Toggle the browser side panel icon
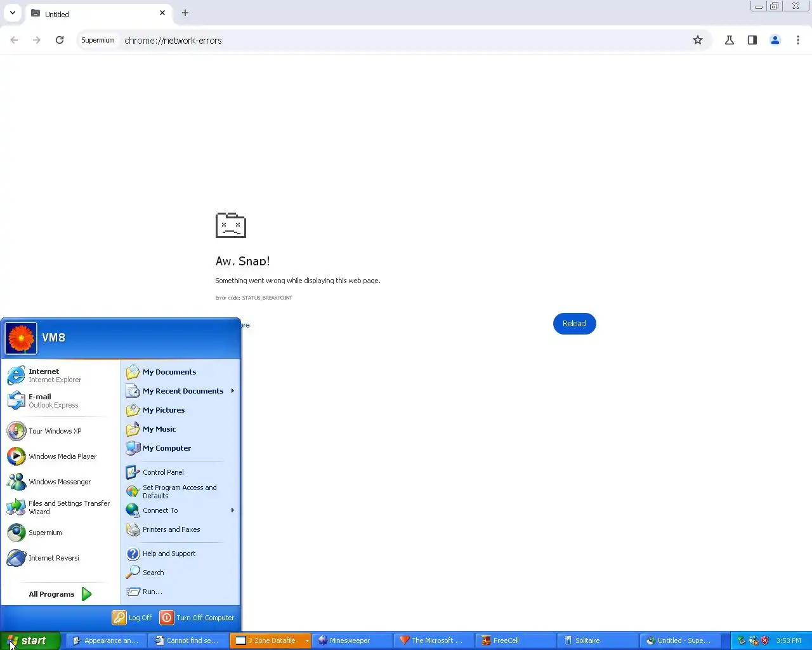This screenshot has width=812, height=650. coord(752,40)
